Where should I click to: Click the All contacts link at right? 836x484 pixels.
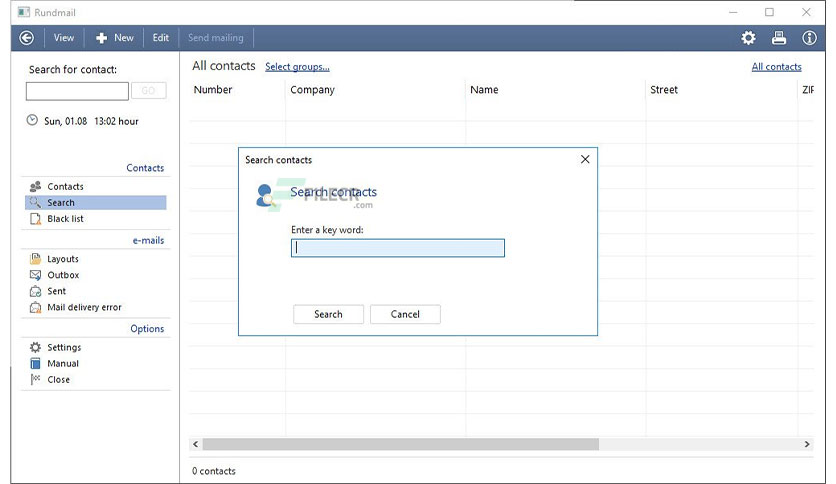tap(776, 67)
